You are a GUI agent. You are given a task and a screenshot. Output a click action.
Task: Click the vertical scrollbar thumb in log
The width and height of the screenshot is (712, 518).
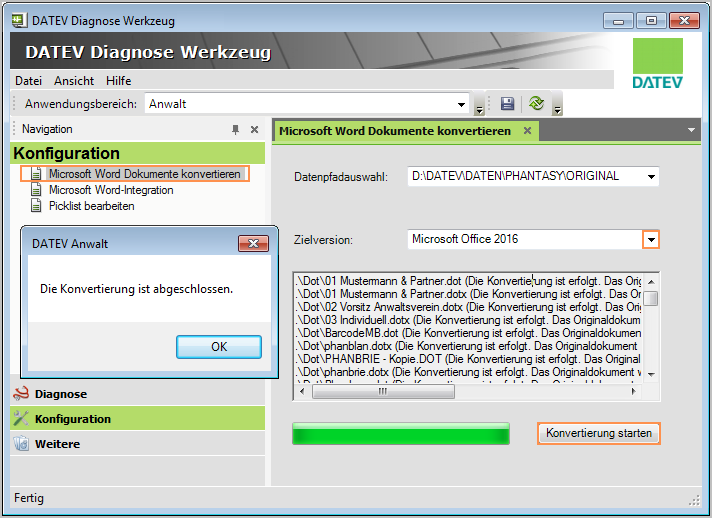[651, 298]
